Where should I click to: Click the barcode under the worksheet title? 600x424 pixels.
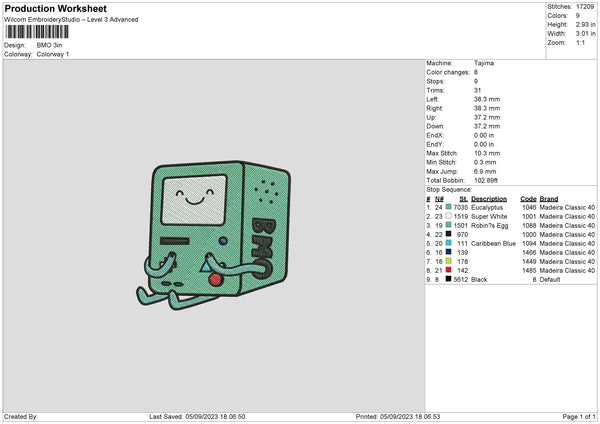click(37, 32)
